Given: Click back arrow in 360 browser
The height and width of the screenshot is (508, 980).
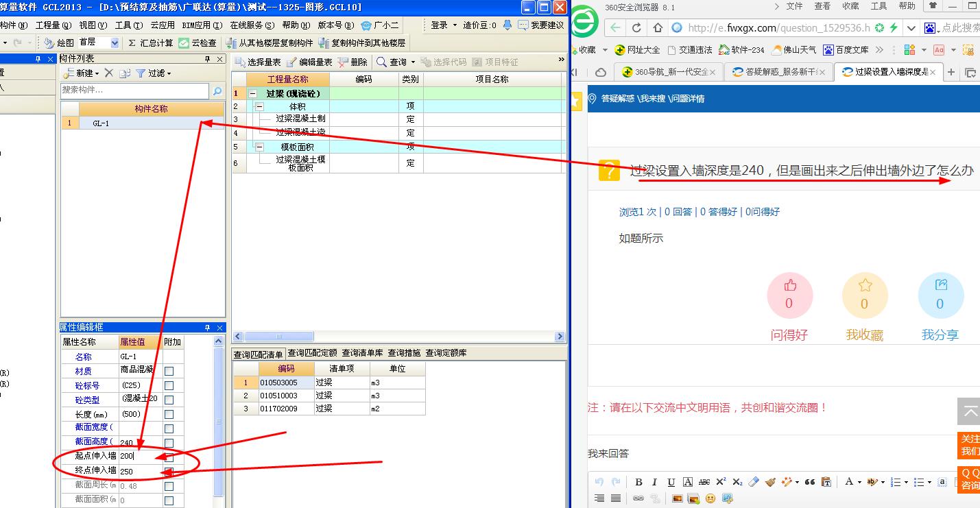Looking at the screenshot, I should pyautogui.click(x=615, y=28).
